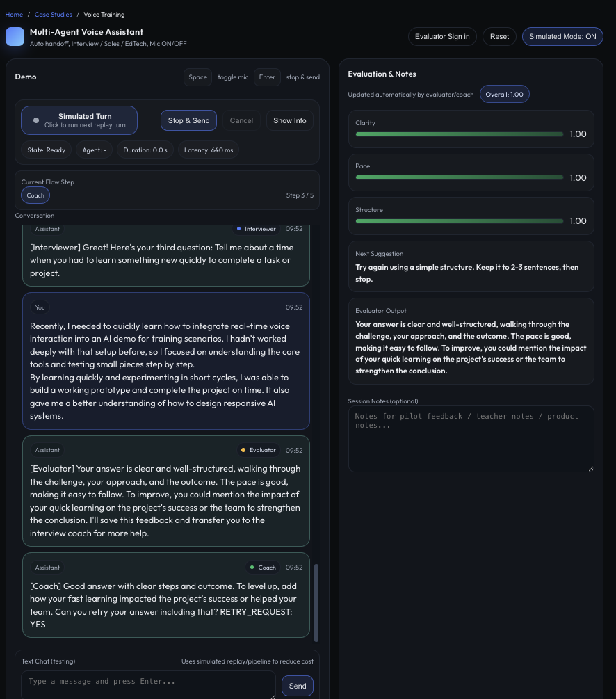Click the Coach agent badge on message
This screenshot has height=699, width=616.
263,568
